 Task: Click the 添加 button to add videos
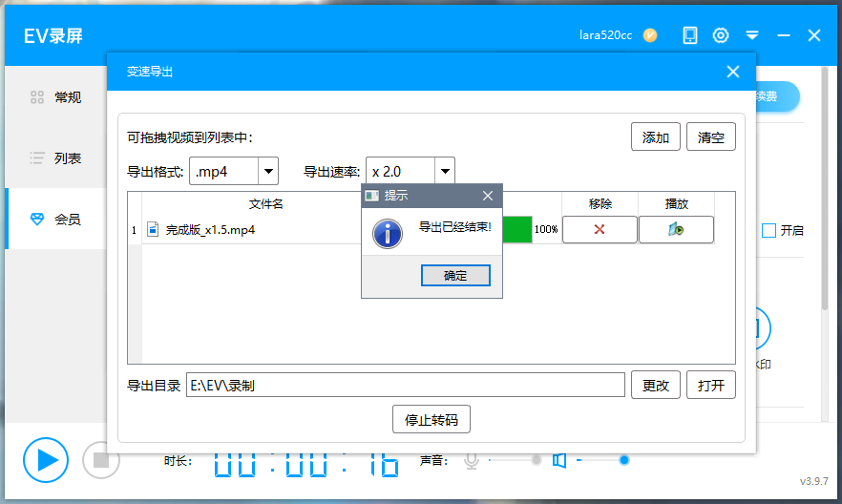pos(656,136)
